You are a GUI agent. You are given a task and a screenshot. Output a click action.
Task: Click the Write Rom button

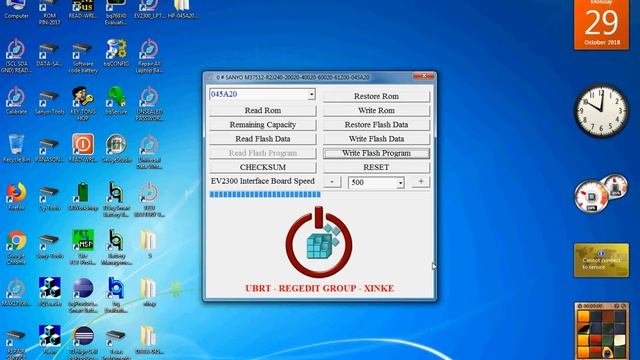tap(376, 111)
